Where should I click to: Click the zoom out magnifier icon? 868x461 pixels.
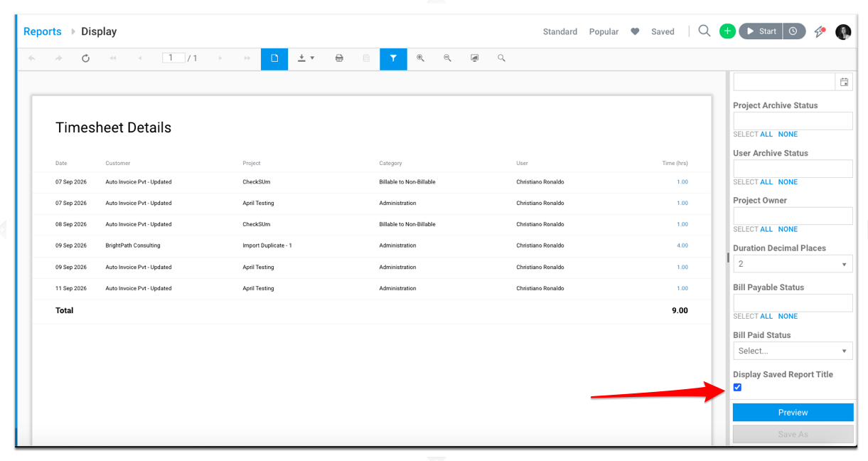tap(447, 58)
